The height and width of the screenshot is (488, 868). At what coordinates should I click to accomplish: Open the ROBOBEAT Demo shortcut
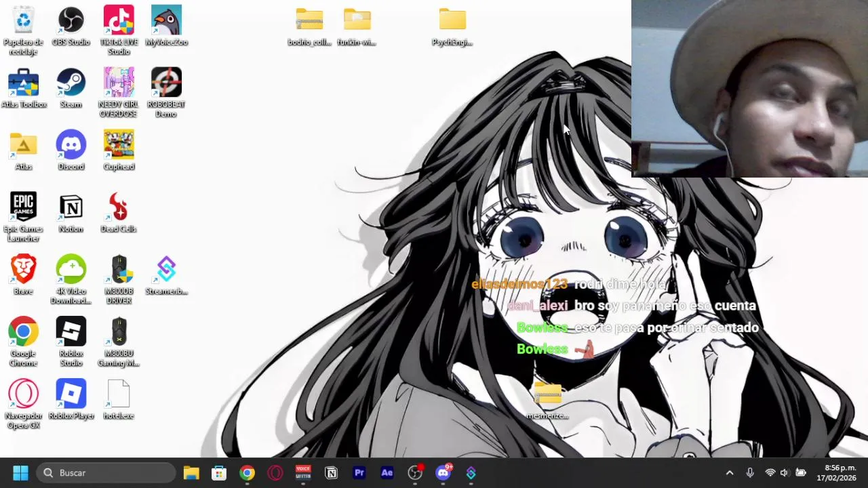click(166, 93)
